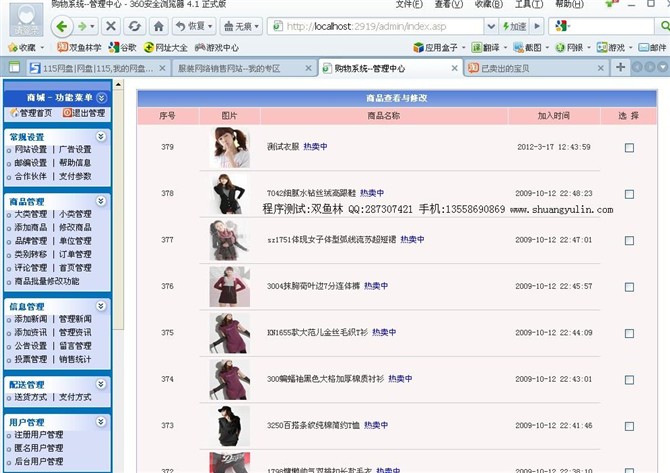Click the 邮件 mail icon
The height and width of the screenshot is (473, 670).
coord(652,47)
